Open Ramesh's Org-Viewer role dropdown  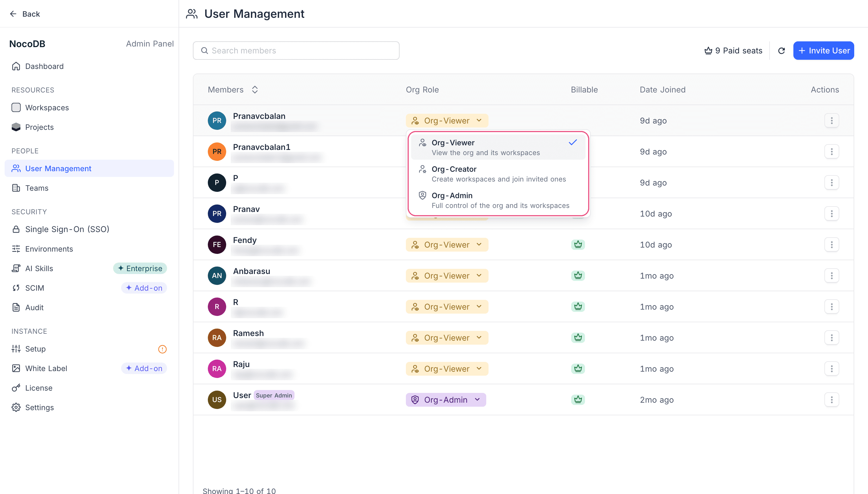(x=447, y=337)
